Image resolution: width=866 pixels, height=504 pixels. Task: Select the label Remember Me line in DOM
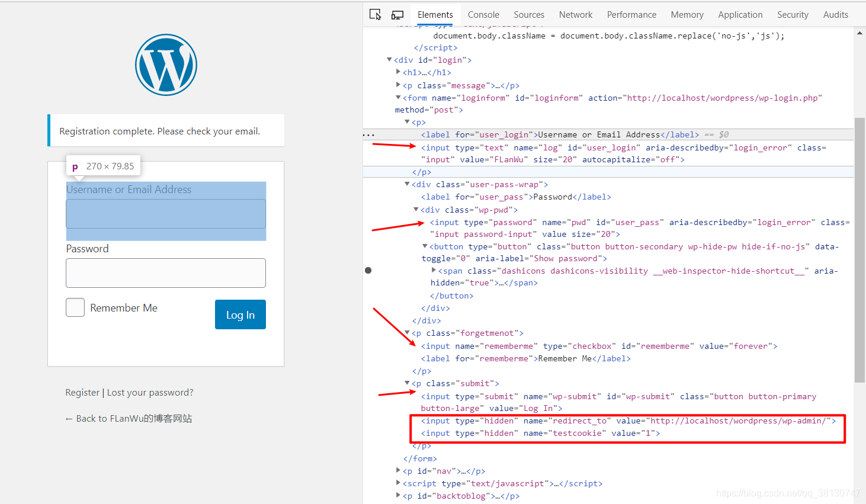526,358
